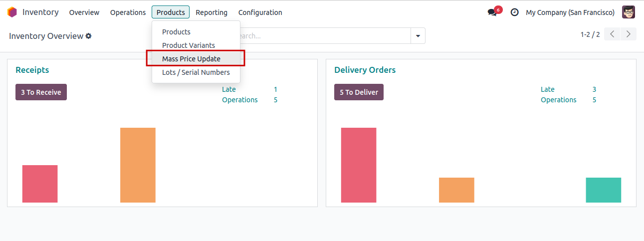644x241 pixels.
Task: Click the Late link under Delivery Orders
Action: (547, 89)
